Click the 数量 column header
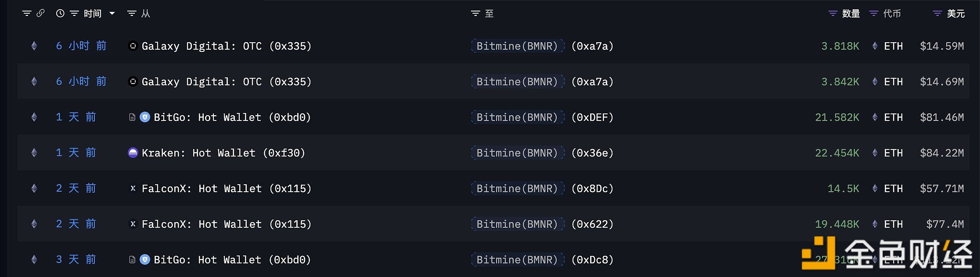The image size is (980, 277). [850, 13]
